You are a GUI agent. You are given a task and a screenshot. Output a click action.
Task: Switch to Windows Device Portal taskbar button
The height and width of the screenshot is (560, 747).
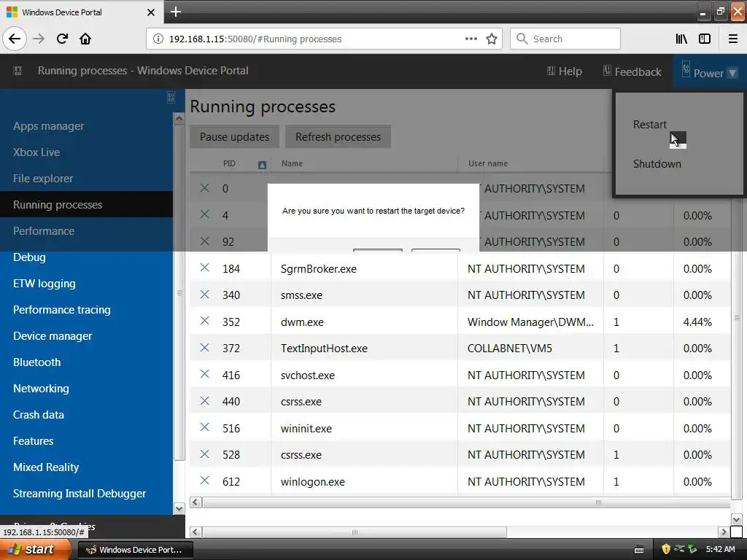click(135, 550)
